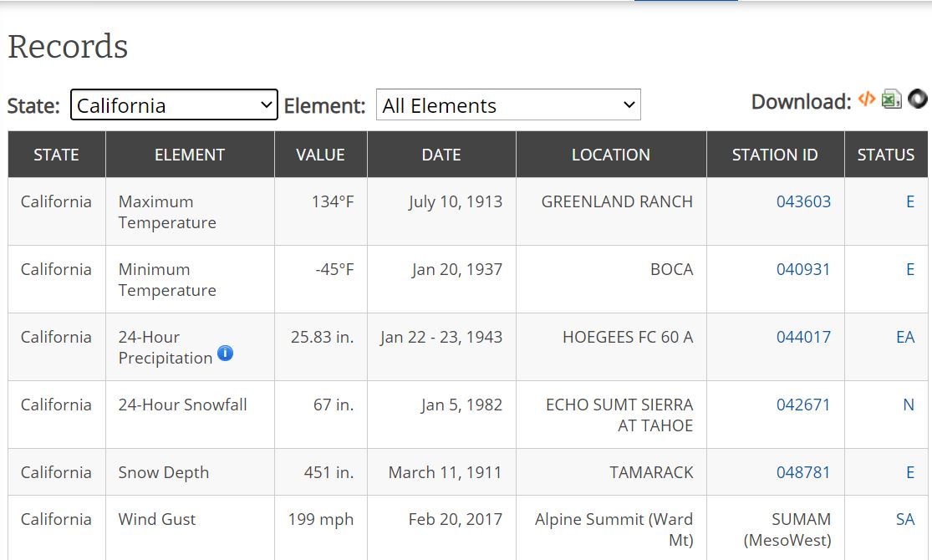Visit Tamarack station 048781 link

coord(803,472)
